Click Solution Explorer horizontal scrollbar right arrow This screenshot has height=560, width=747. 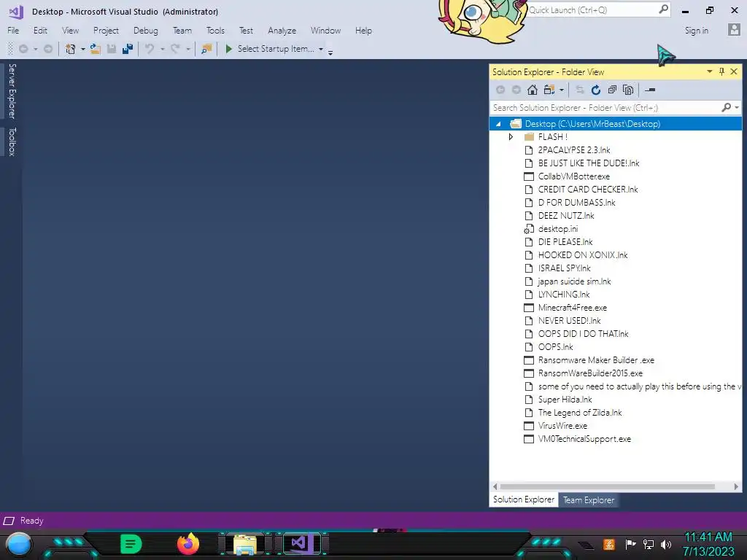pos(736,486)
